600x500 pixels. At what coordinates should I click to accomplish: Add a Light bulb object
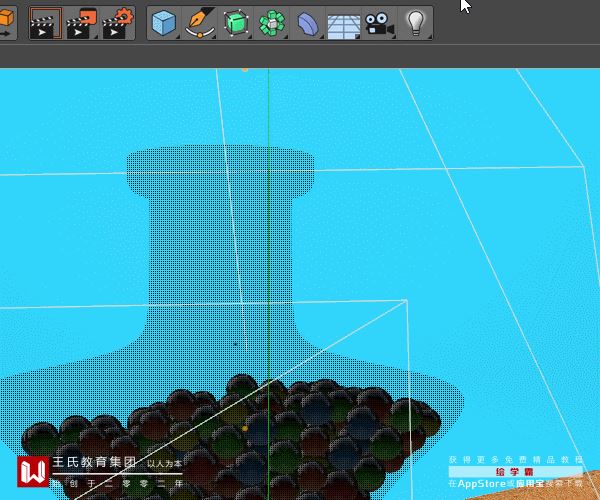pyautogui.click(x=416, y=23)
